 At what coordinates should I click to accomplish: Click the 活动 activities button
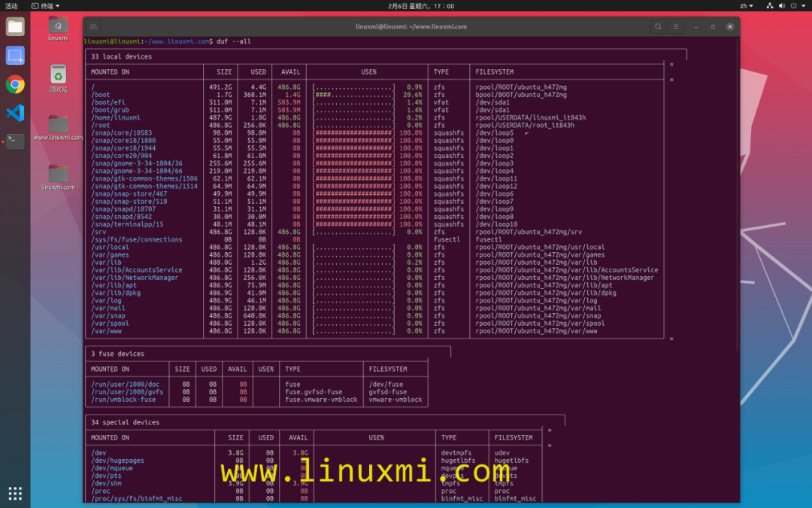click(11, 6)
